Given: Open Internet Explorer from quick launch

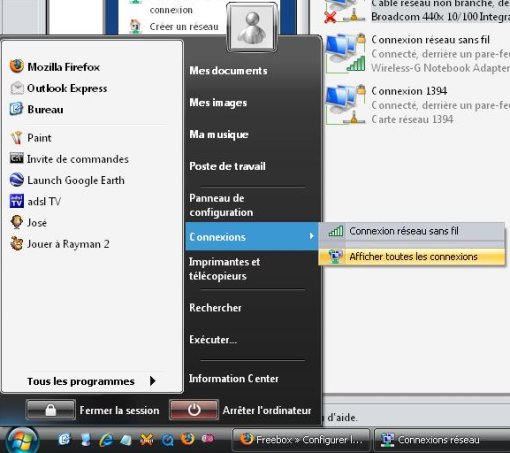Looking at the screenshot, I should (106, 440).
